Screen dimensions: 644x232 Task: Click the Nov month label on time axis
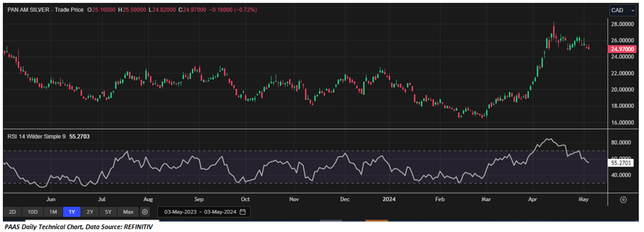294,200
